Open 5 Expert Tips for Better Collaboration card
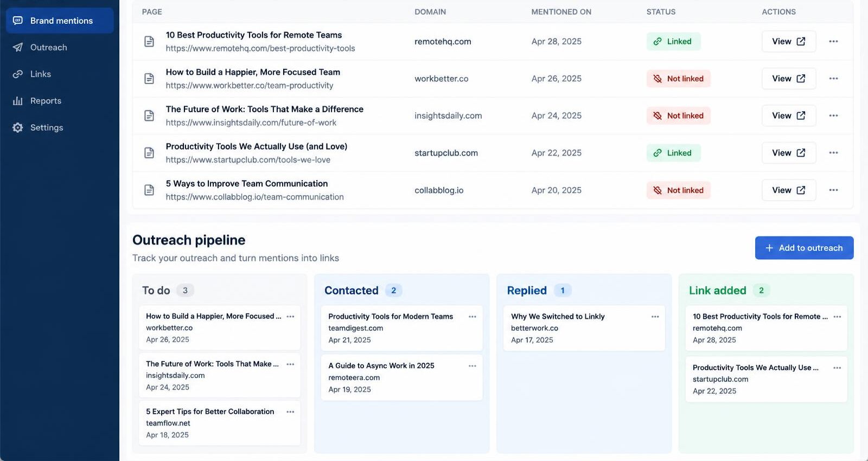Screen dimensions: 868x461 point(220,423)
